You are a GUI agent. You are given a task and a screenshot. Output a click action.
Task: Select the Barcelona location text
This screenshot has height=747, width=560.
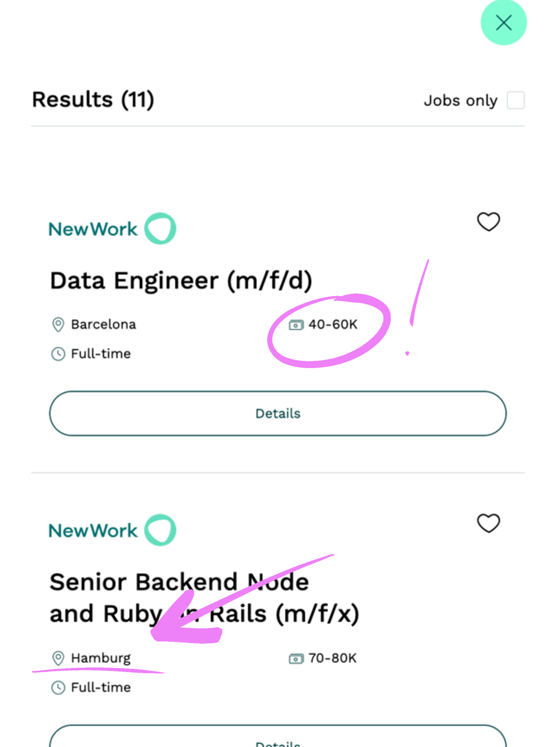[x=103, y=324]
